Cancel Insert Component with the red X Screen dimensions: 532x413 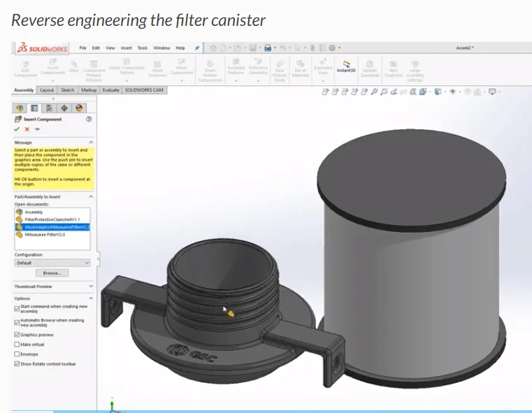pyautogui.click(x=27, y=129)
